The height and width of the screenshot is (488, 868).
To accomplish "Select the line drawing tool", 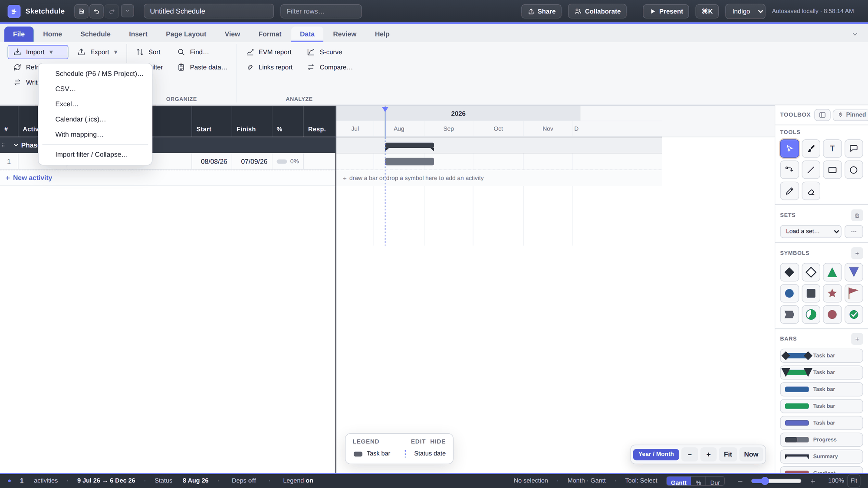I will (811, 170).
